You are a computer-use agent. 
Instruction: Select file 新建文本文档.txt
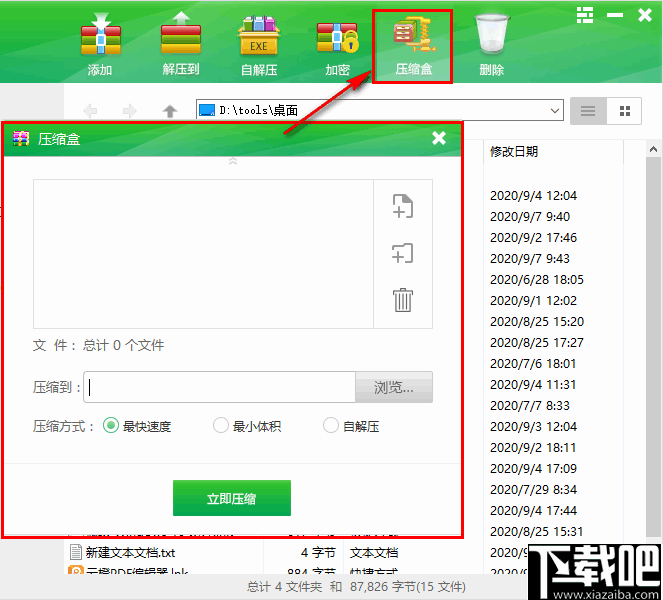pyautogui.click(x=130, y=552)
